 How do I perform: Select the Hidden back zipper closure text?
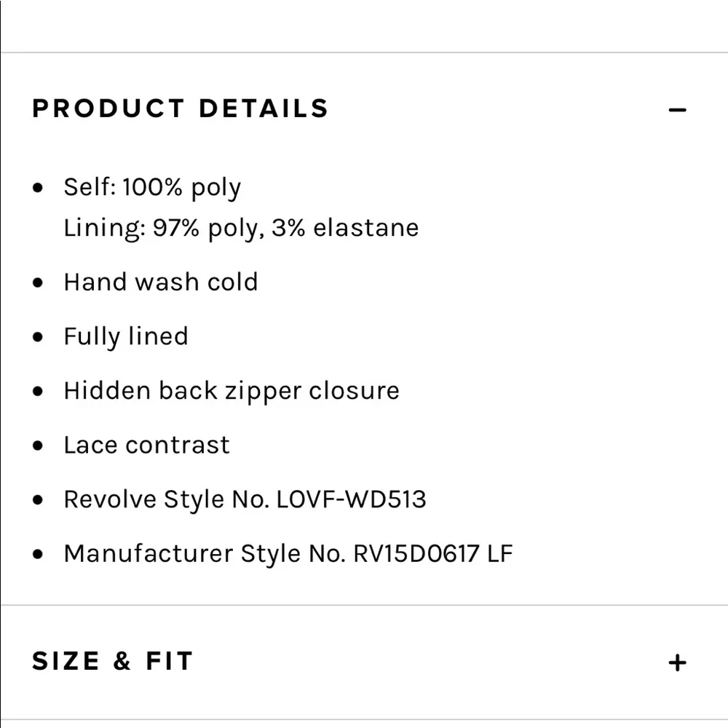click(232, 390)
